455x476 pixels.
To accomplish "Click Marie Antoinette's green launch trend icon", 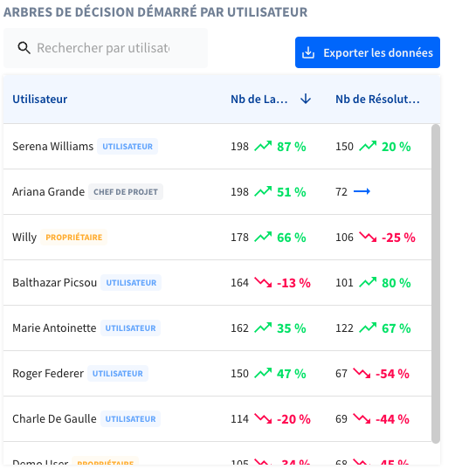I will click(x=263, y=328).
